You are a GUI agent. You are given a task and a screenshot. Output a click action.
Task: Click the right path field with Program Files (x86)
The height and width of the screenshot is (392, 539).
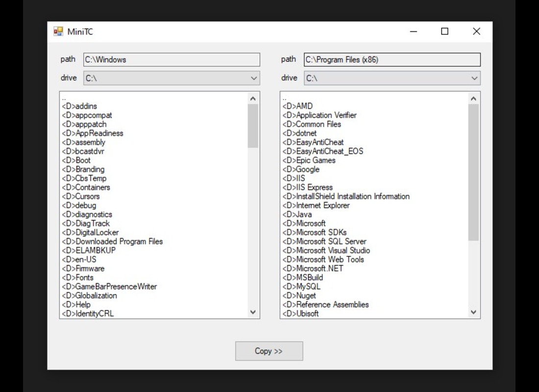tap(392, 59)
